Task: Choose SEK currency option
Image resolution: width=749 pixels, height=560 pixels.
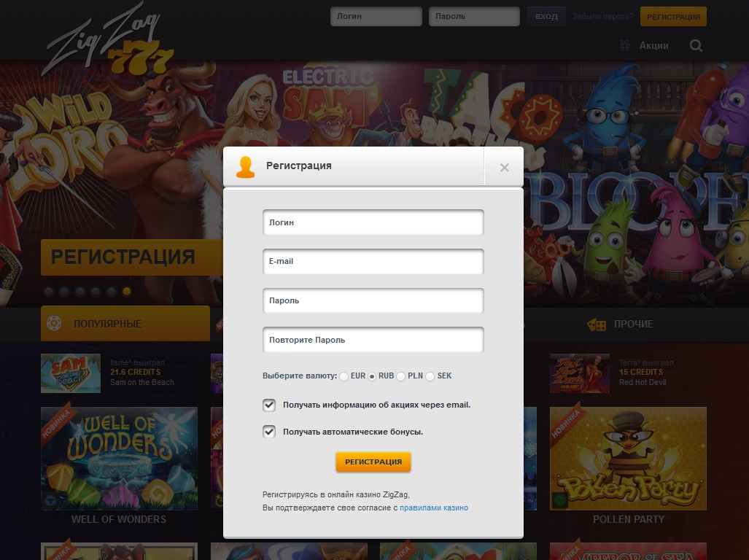Action: (430, 376)
